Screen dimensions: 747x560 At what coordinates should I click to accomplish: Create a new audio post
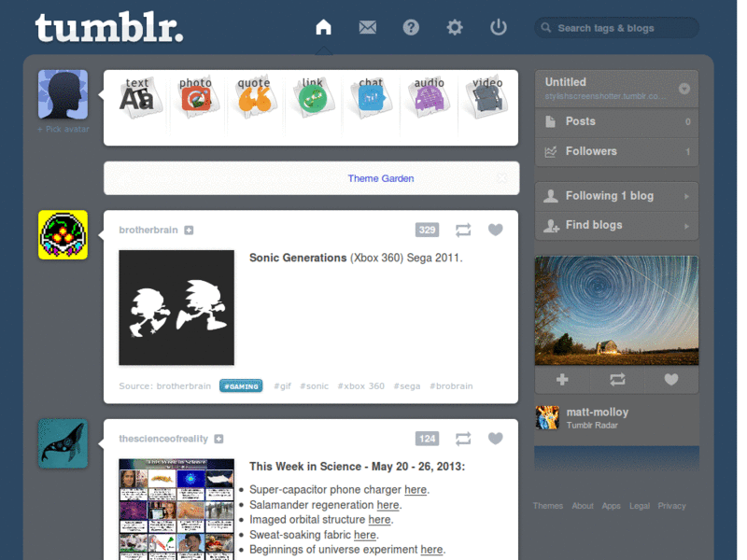(430, 98)
